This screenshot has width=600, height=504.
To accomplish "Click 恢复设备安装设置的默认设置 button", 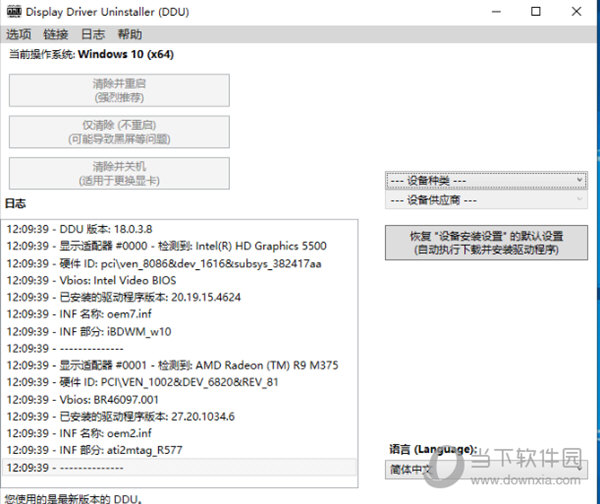I will 486,243.
